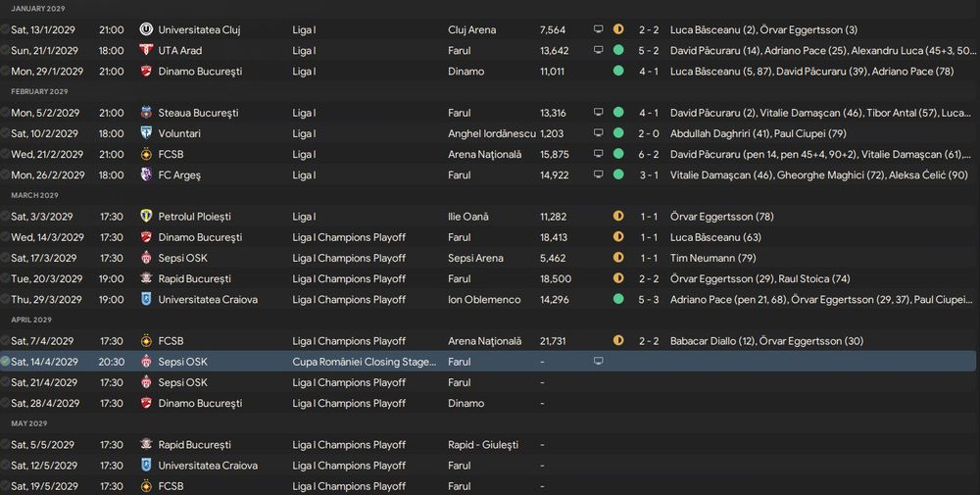This screenshot has width=980, height=495.
Task: Select the Petrolul Ploiești badge icon
Action: pos(146,217)
